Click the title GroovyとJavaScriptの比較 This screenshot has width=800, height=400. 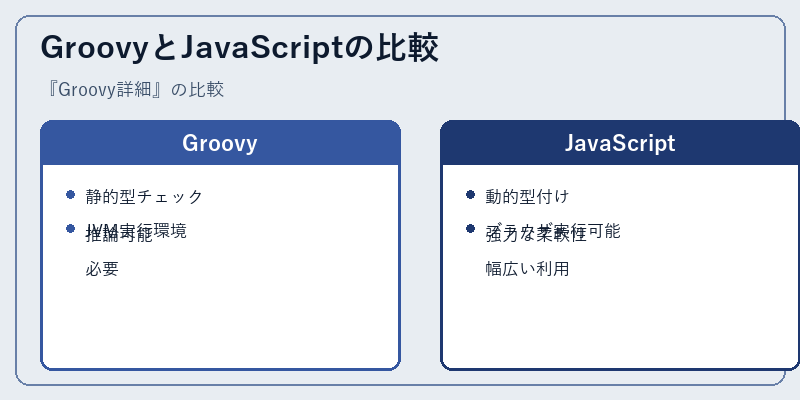239,49
